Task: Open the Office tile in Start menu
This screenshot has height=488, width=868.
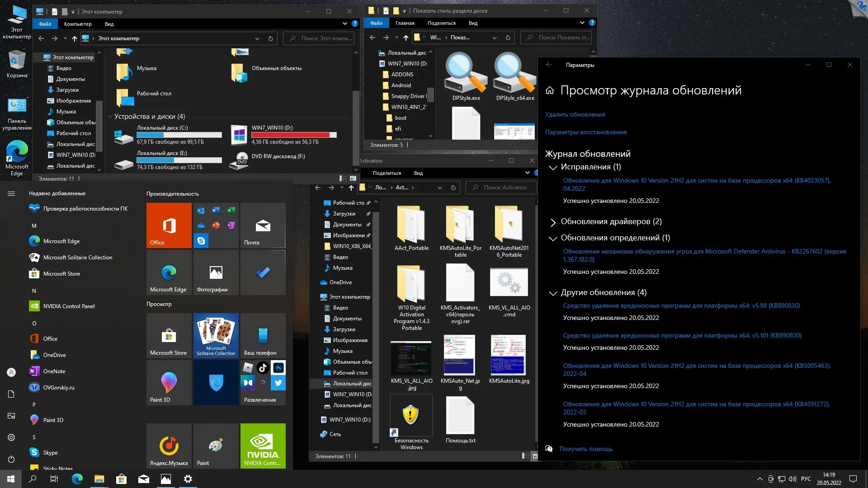Action: pos(169,225)
